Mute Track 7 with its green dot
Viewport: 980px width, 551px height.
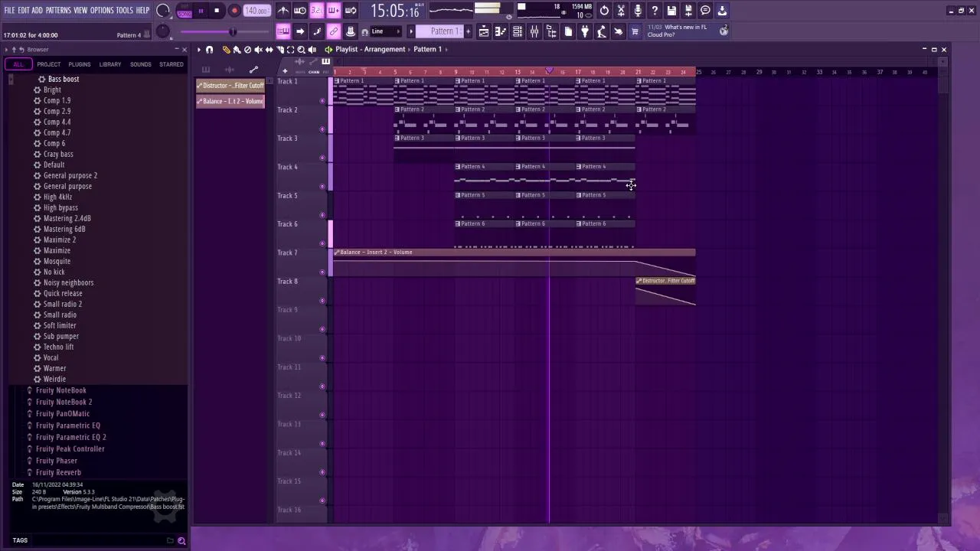coord(322,272)
